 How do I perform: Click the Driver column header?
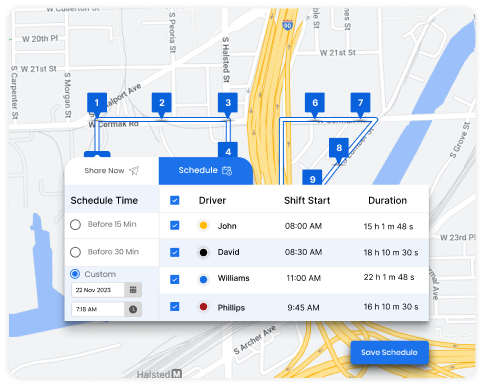(x=212, y=200)
